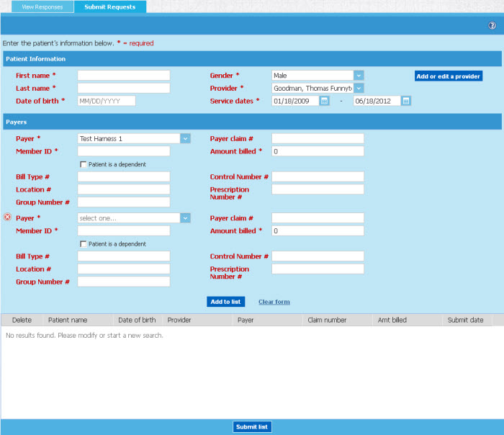The width and height of the screenshot is (504, 435).
Task: Focus the Last name field
Action: [124, 88]
